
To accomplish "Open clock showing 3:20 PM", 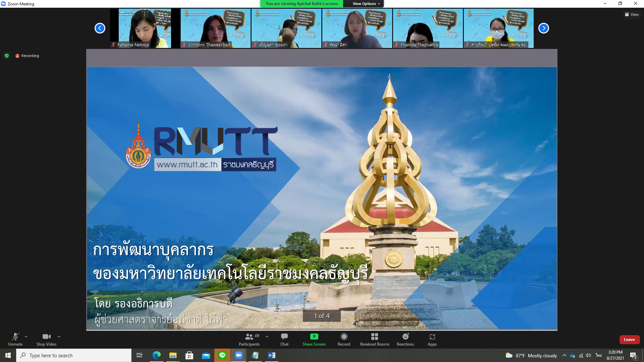I will point(615,355).
